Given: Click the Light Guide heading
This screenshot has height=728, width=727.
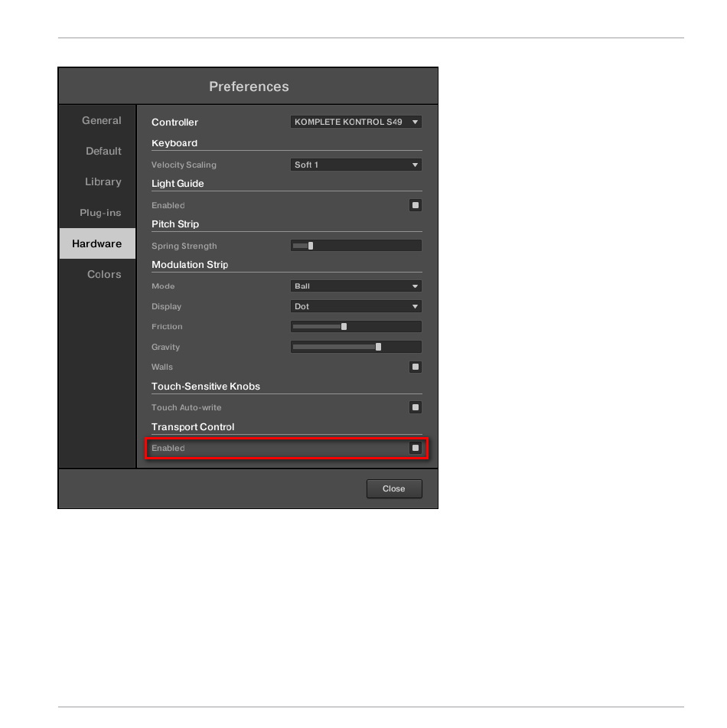Looking at the screenshot, I should point(178,184).
